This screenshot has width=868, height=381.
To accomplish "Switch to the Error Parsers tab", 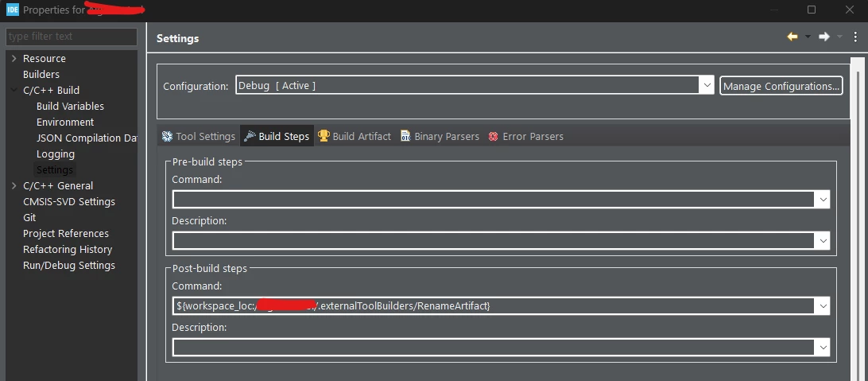I will tap(526, 136).
